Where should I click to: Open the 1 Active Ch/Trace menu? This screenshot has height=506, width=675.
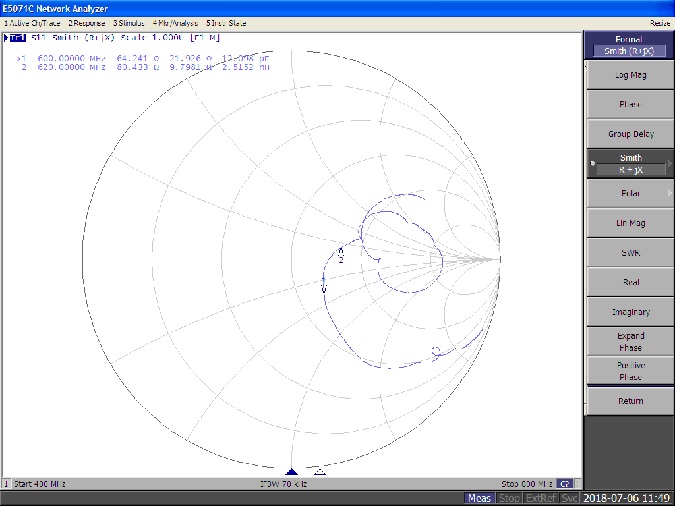[x=32, y=23]
